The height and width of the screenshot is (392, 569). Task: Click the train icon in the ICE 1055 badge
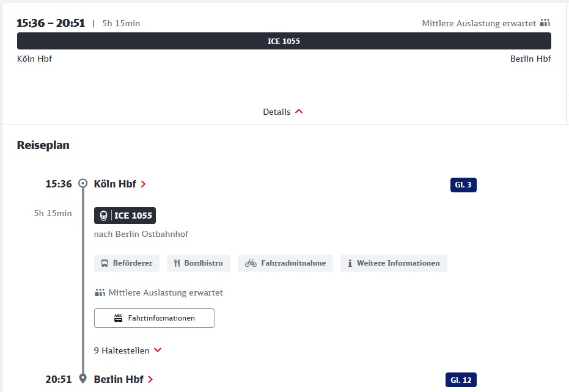(x=103, y=216)
